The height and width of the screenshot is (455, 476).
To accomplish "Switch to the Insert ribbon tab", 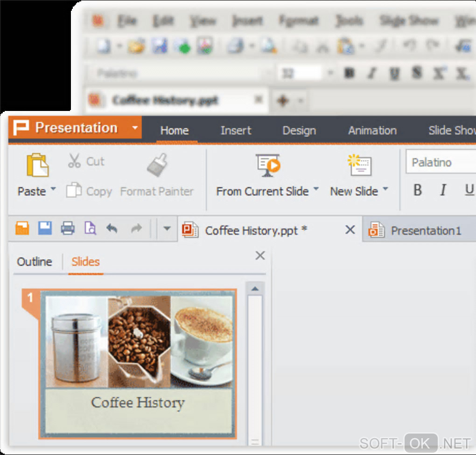I will coord(236,131).
